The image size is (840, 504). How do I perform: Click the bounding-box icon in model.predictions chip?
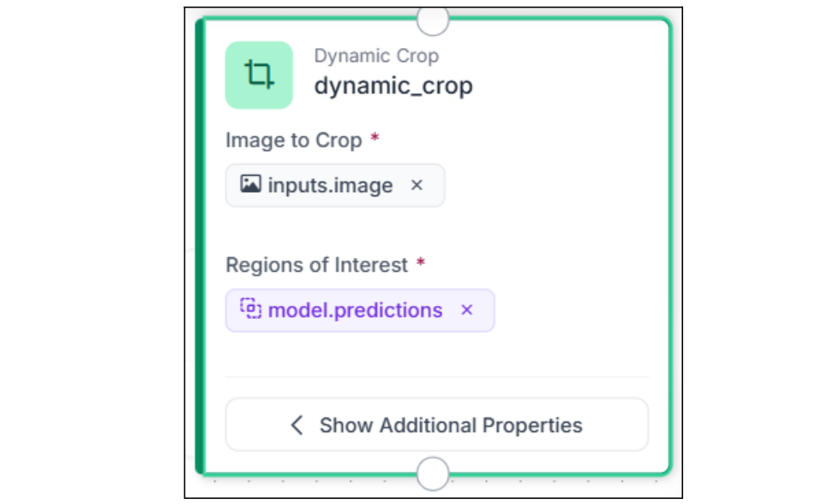(250, 309)
